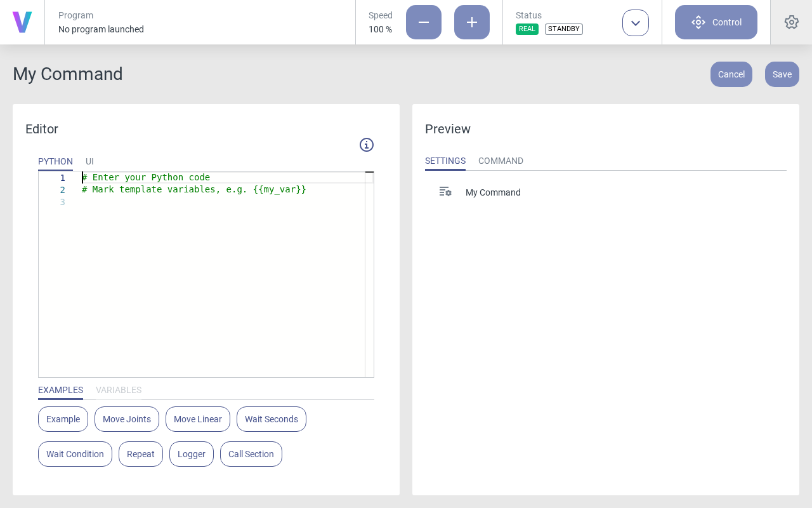Select the VARIABLES tab

(119, 390)
